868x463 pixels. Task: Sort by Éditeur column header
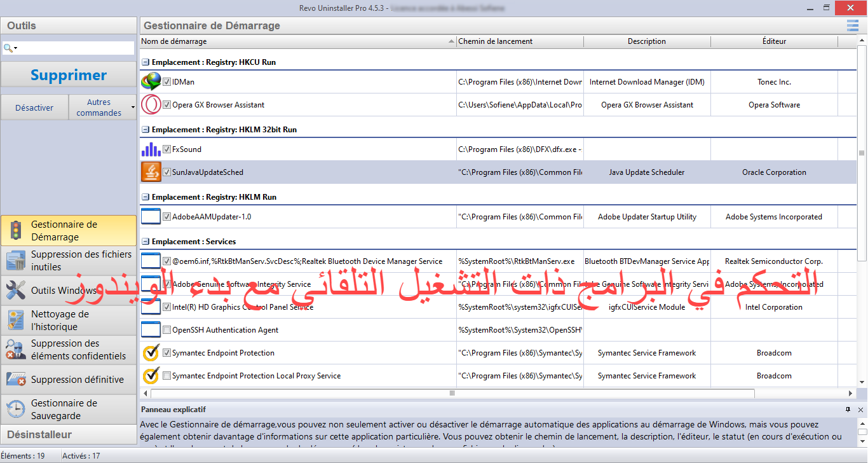pyautogui.click(x=774, y=41)
